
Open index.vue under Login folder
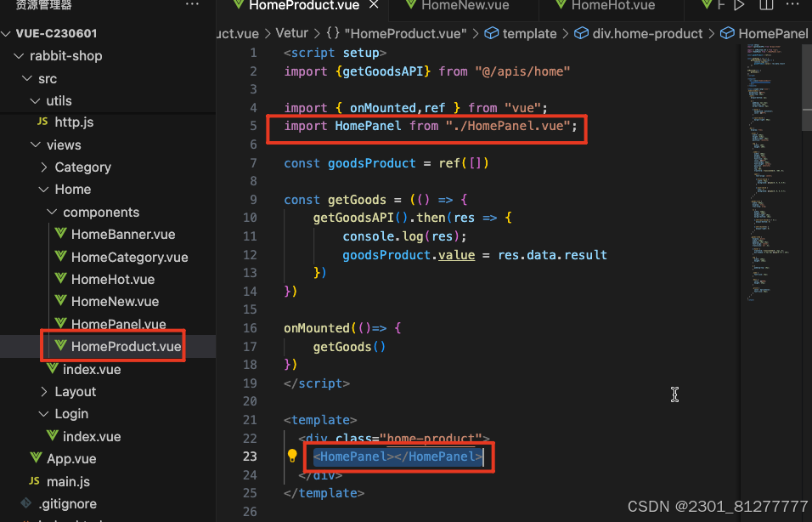(92, 436)
